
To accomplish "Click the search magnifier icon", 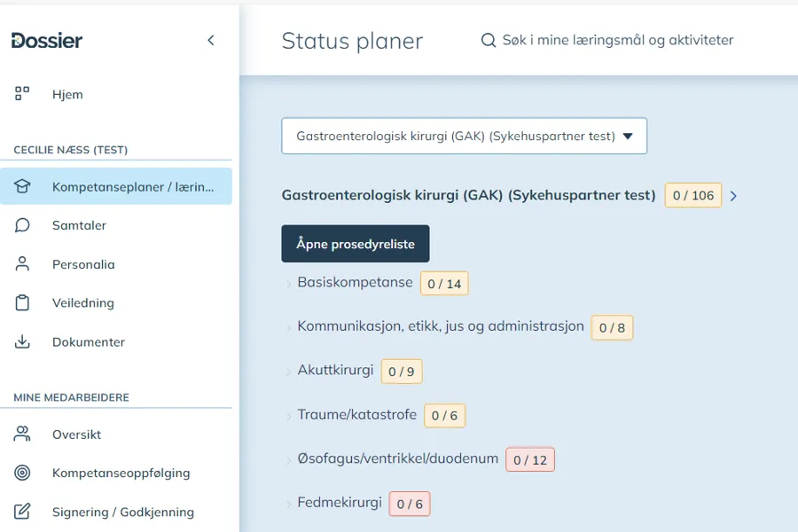I will pos(488,40).
